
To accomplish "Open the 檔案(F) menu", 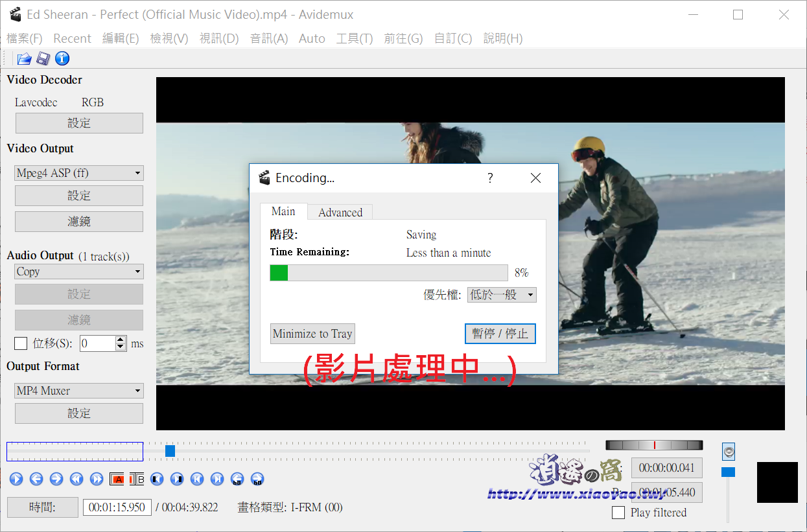I will (25, 38).
